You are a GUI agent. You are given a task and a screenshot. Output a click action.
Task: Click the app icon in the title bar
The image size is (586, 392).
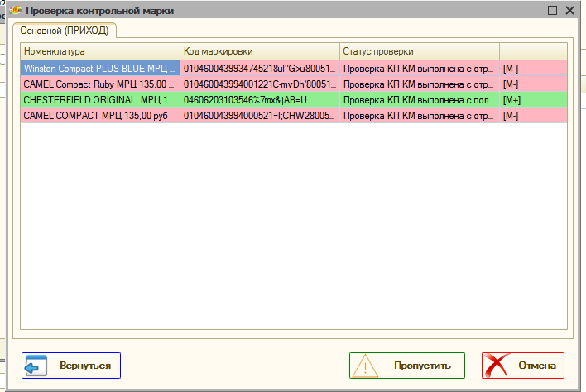(x=16, y=11)
